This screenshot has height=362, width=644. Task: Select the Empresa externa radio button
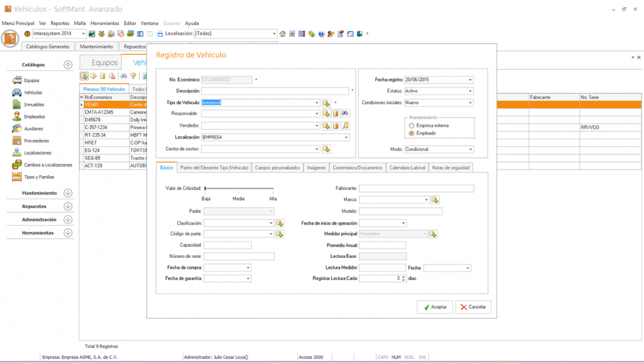click(412, 126)
